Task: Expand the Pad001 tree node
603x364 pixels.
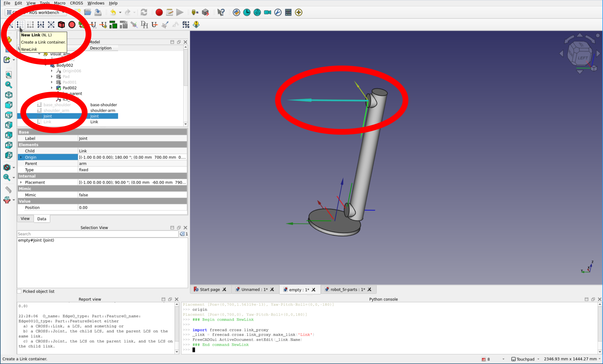Action: pos(52,82)
